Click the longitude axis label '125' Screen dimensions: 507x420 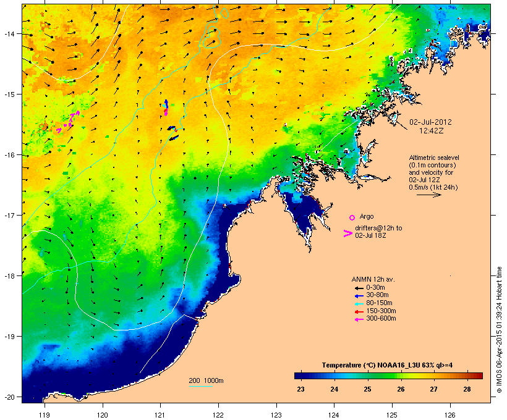[392, 415]
